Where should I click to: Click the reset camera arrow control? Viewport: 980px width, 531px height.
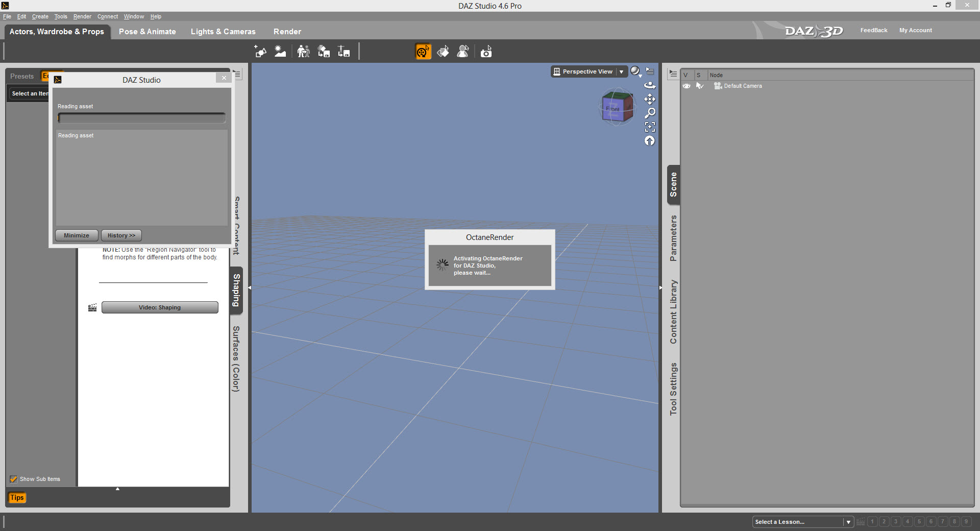point(650,140)
